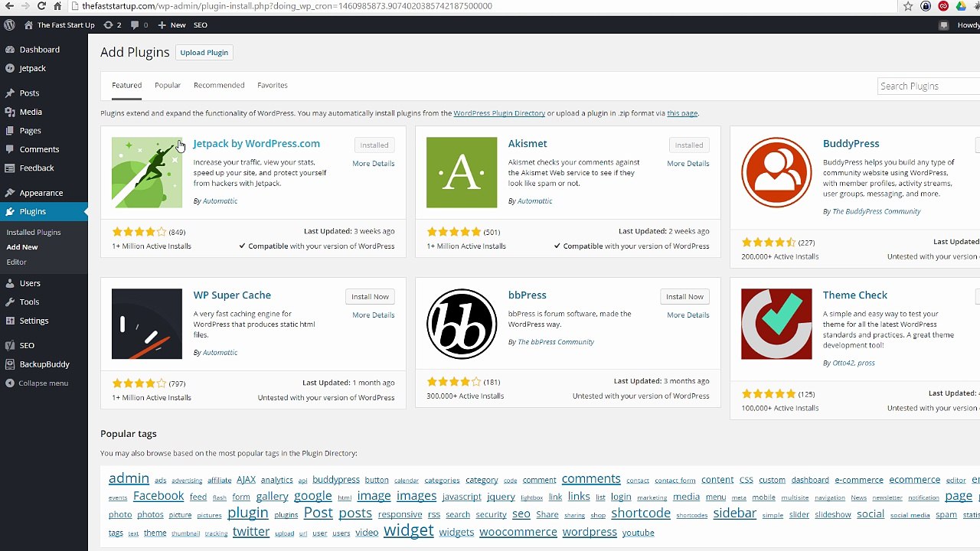This screenshot has height=551, width=980.
Task: Open More Details for bbPress
Action: 688,315
